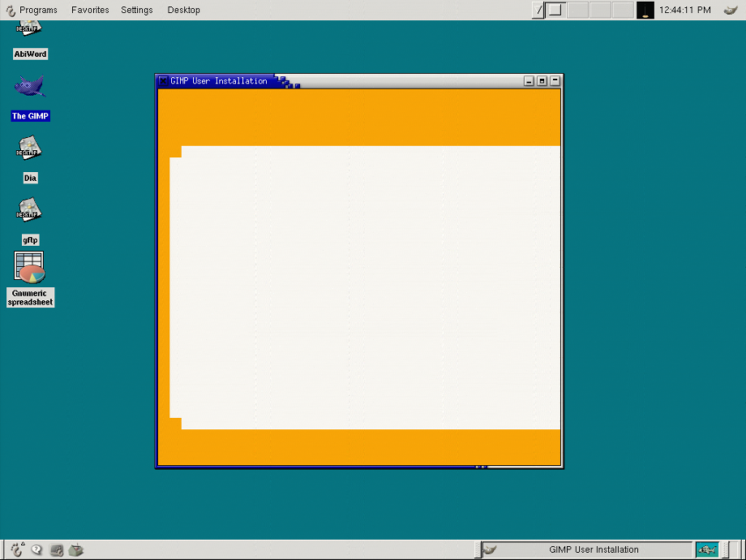Open the Desktop menu
Viewport: 746px width, 560px height.
coord(183,10)
